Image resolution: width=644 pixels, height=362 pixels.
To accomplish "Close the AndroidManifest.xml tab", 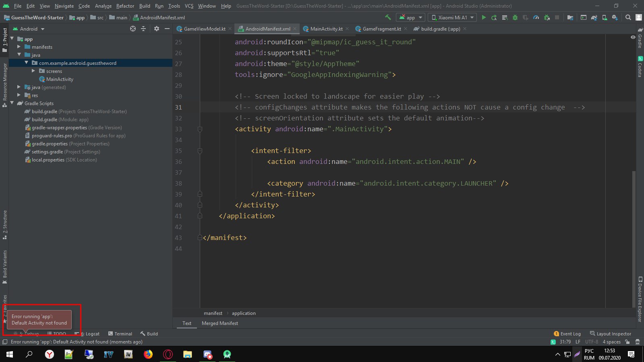I will coord(295,29).
